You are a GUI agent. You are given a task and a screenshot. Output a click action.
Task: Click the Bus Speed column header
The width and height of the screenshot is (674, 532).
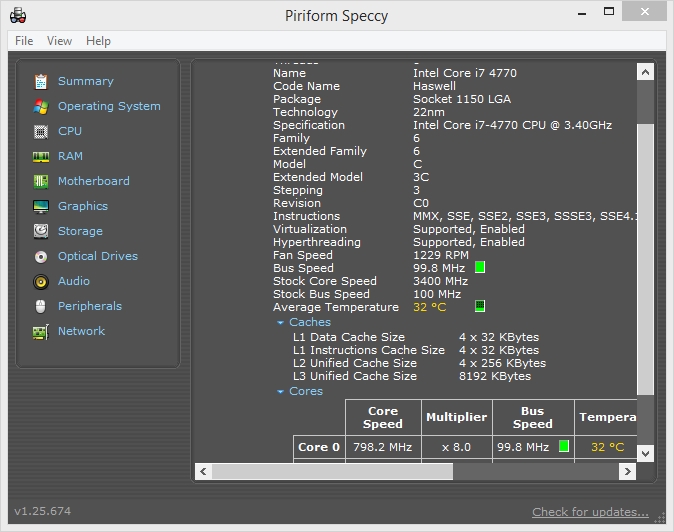tap(533, 417)
